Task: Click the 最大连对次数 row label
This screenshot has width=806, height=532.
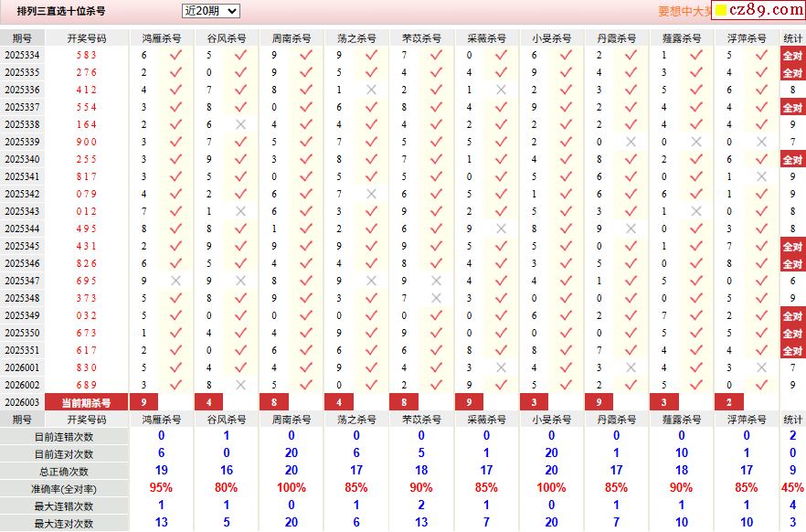Action: (64, 524)
